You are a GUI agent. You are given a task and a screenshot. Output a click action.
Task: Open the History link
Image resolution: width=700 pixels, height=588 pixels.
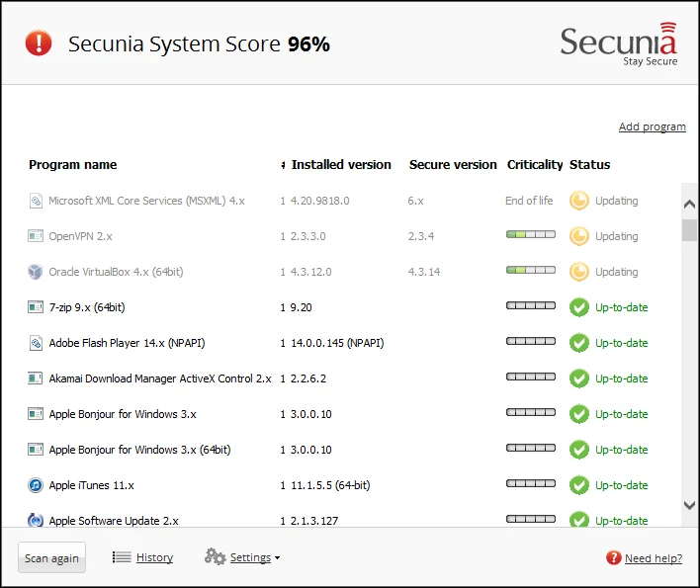[x=154, y=557]
